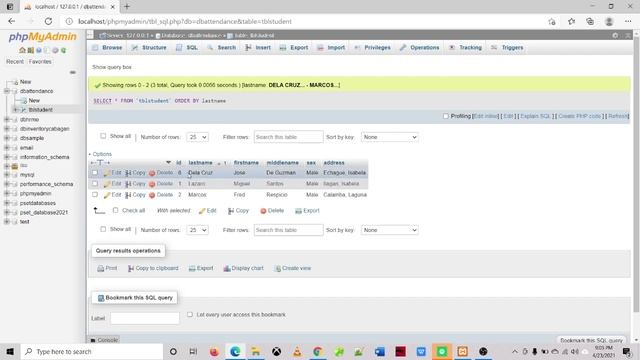Select the mysql database in the tree

27,175
